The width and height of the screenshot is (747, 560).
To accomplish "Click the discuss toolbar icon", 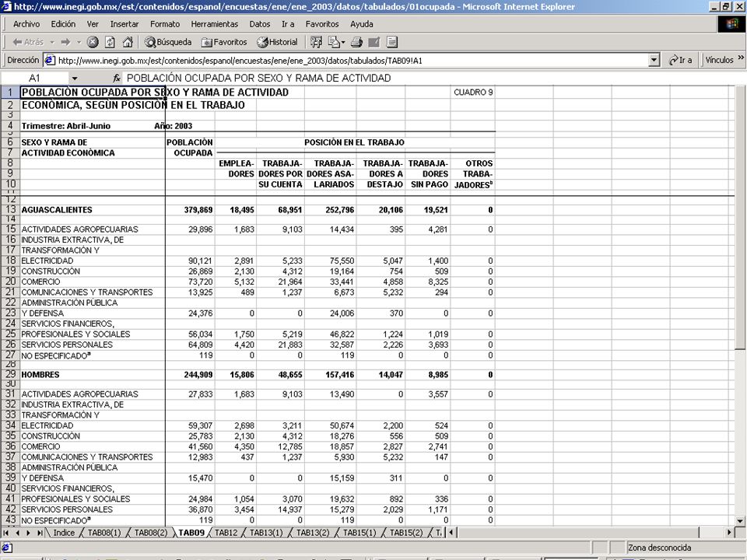I will (x=392, y=42).
